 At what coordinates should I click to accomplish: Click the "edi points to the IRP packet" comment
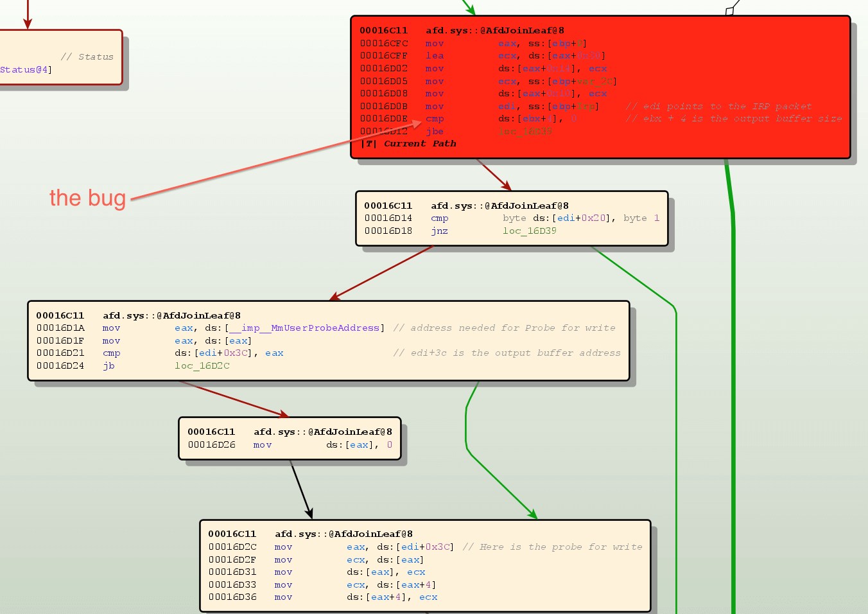point(718,107)
